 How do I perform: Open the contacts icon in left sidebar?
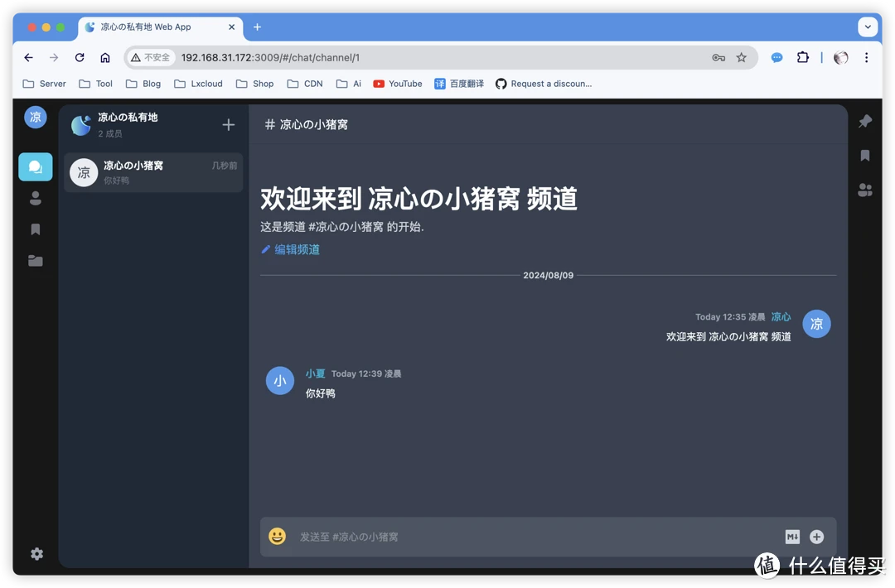pyautogui.click(x=35, y=198)
